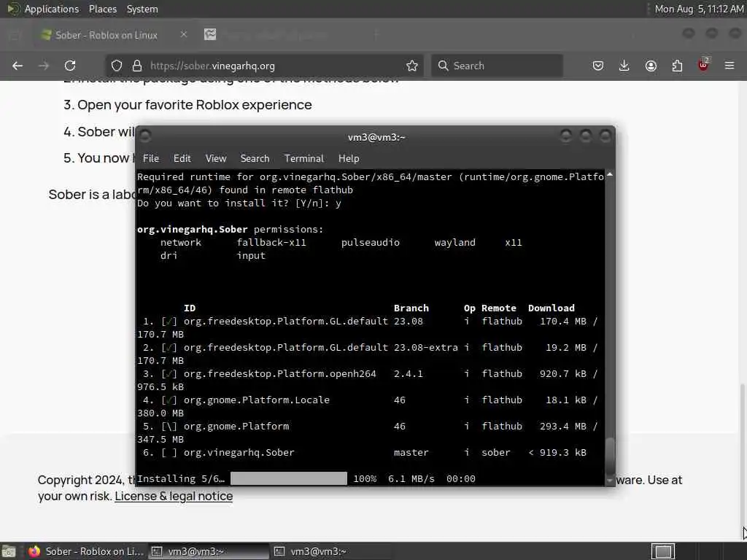This screenshot has width=747, height=560.
Task: Click the fallback-x11 permission text
Action: (271, 242)
